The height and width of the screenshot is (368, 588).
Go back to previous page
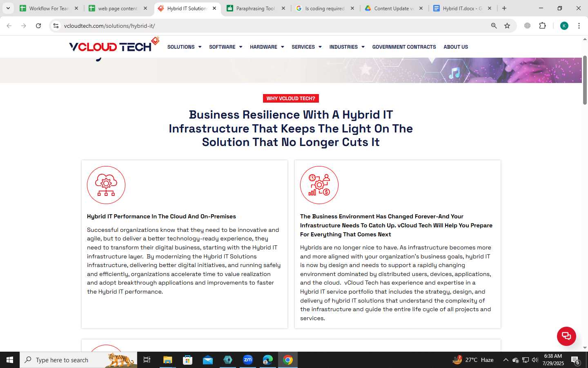[x=9, y=26]
